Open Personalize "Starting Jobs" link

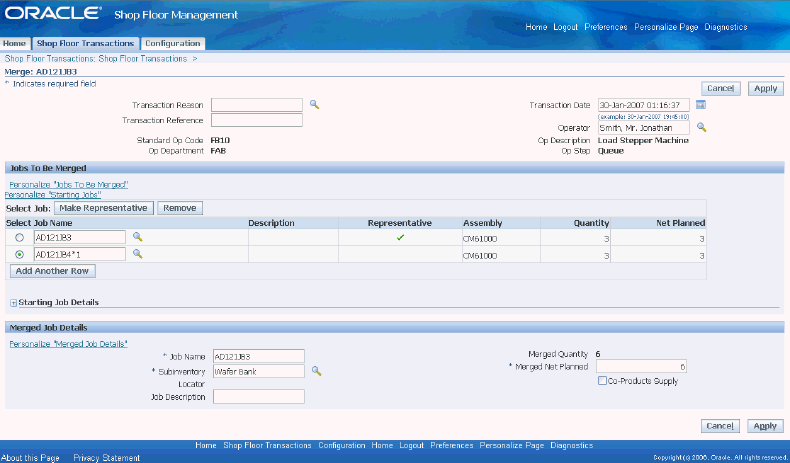(x=53, y=194)
